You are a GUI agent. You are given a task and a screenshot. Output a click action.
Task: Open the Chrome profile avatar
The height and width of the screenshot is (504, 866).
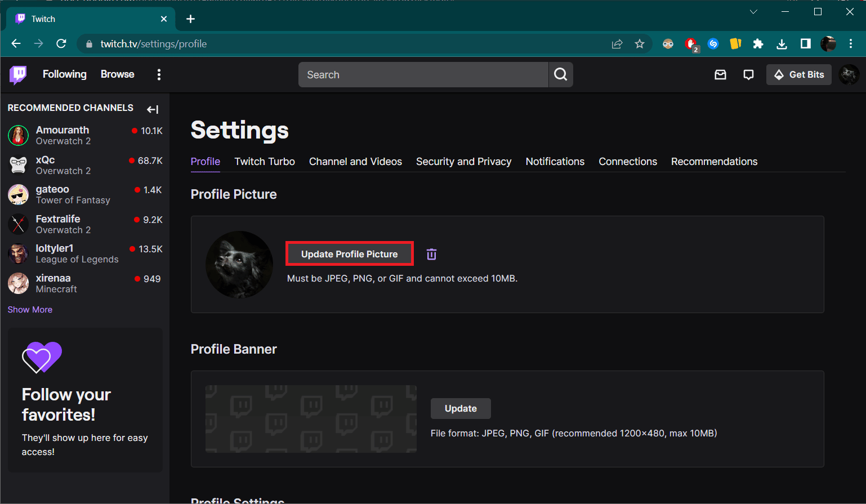point(828,44)
